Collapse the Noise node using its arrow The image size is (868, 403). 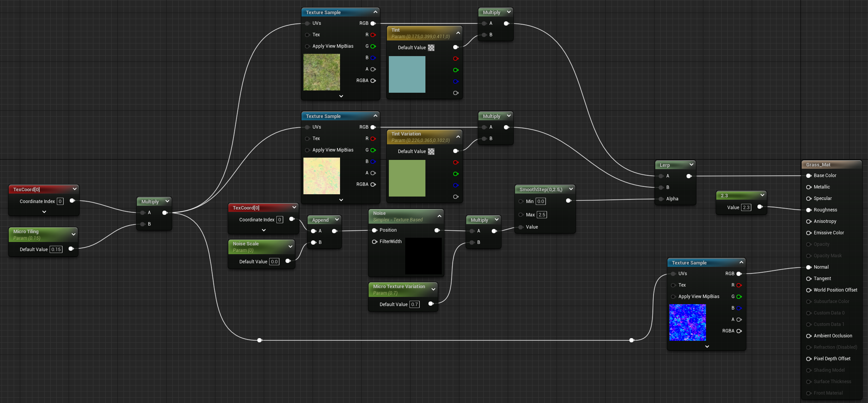[x=439, y=216]
